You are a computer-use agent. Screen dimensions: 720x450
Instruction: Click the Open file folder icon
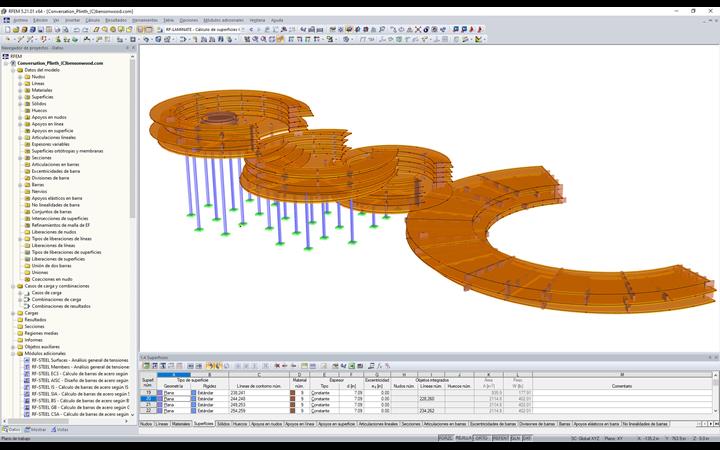(16, 29)
